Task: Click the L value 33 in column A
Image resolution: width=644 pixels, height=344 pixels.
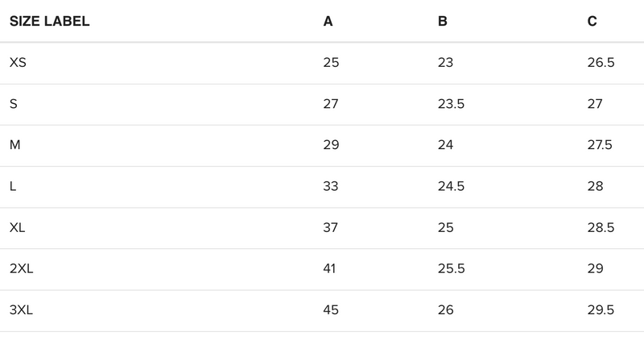Action: [331, 187]
